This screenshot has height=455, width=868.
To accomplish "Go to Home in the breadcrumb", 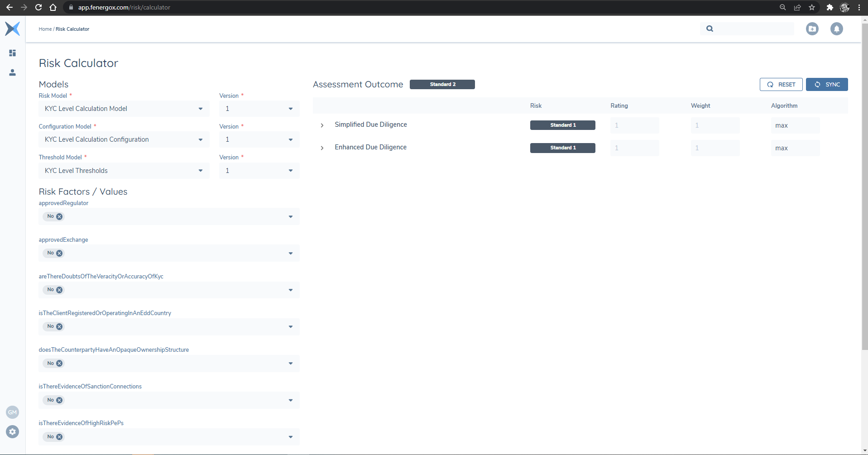I will pos(45,29).
